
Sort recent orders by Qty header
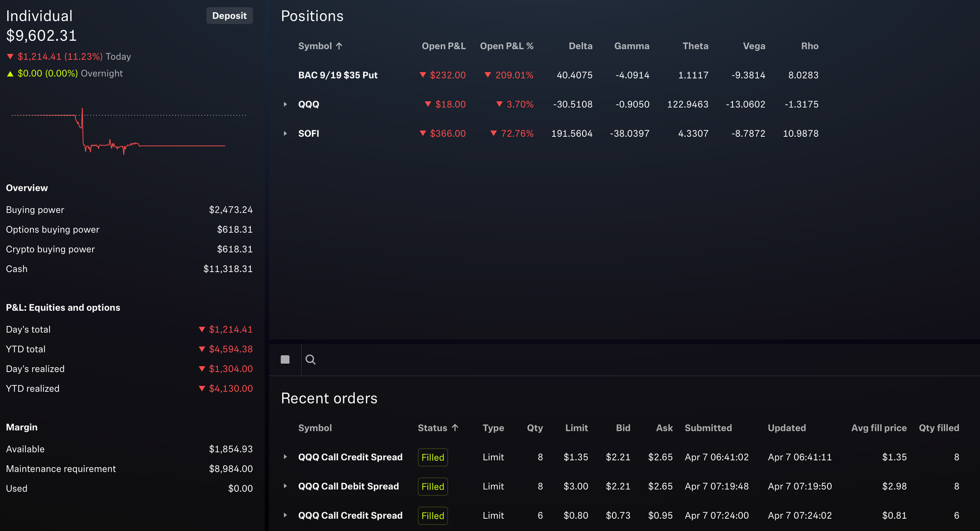(x=535, y=428)
